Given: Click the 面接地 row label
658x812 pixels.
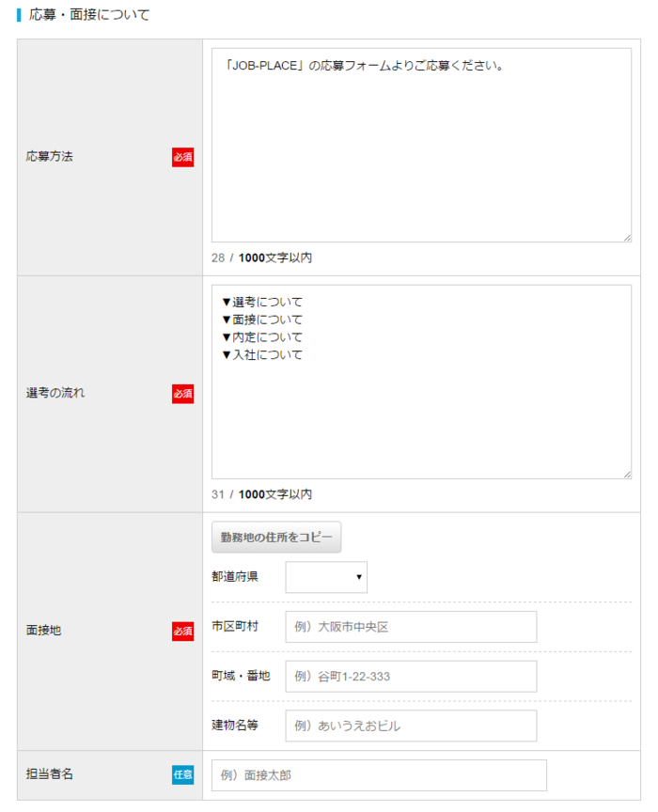Looking at the screenshot, I should coord(44,631).
